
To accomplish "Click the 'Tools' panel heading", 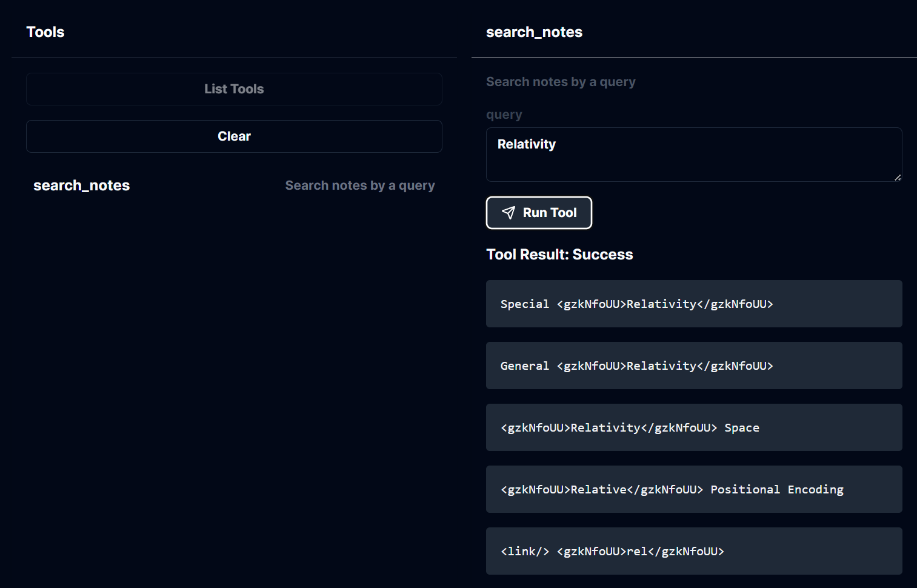I will click(x=45, y=32).
